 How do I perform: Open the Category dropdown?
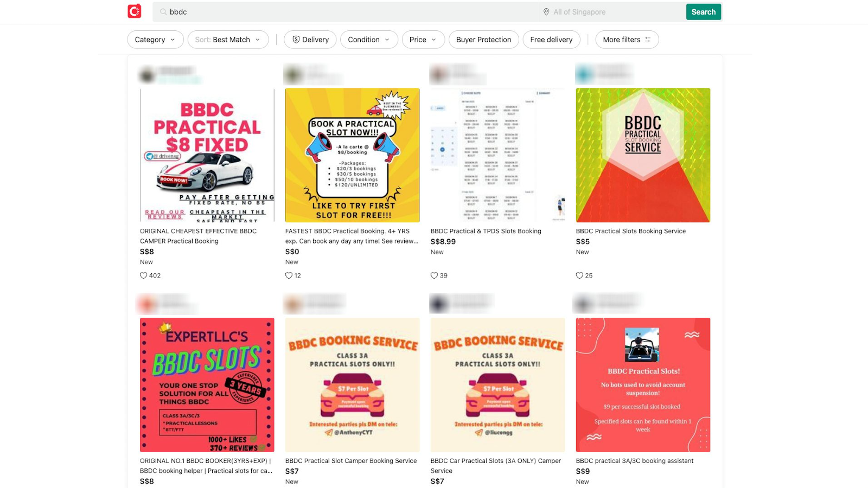(155, 40)
